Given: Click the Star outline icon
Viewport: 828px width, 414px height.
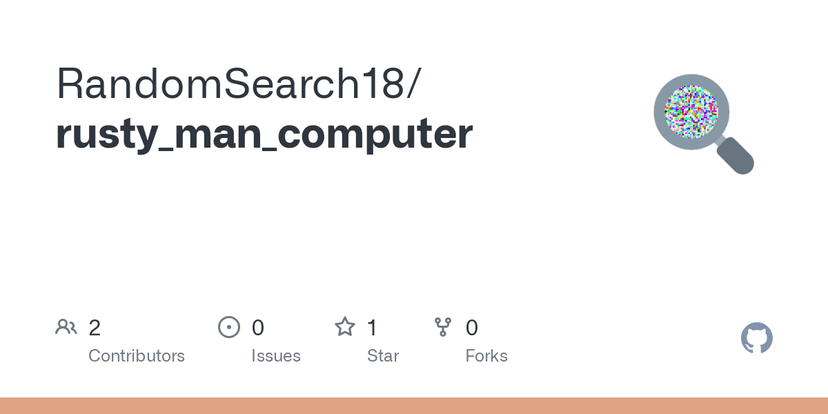Looking at the screenshot, I should [345, 327].
